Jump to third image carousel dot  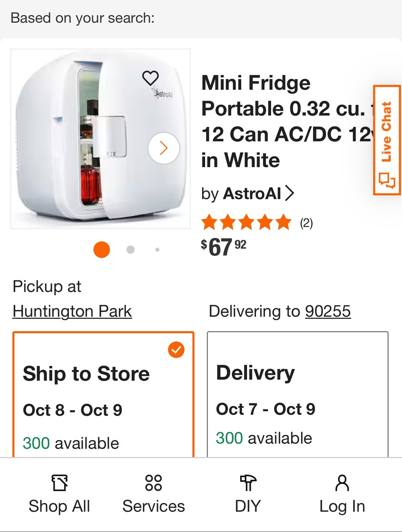157,250
